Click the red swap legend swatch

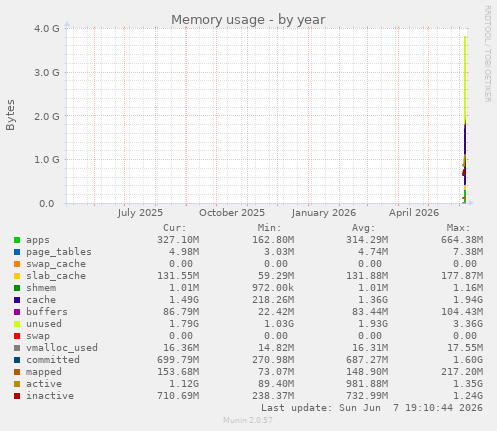(17, 336)
